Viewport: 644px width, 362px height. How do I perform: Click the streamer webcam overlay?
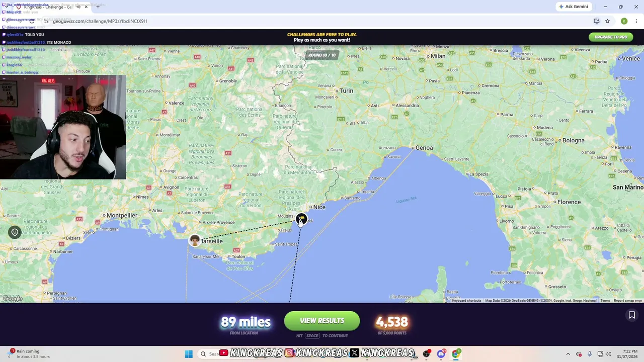pyautogui.click(x=63, y=127)
